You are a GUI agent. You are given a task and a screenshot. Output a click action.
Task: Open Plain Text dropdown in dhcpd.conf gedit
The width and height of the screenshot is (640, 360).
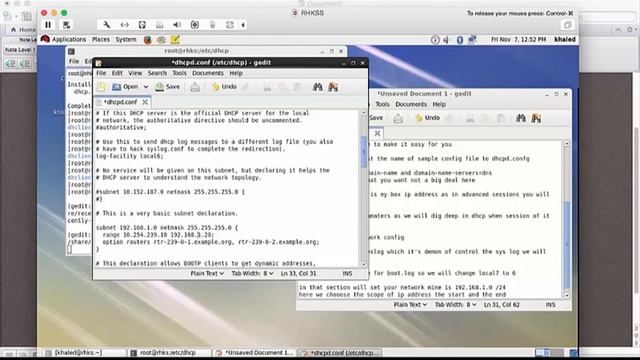click(207, 273)
